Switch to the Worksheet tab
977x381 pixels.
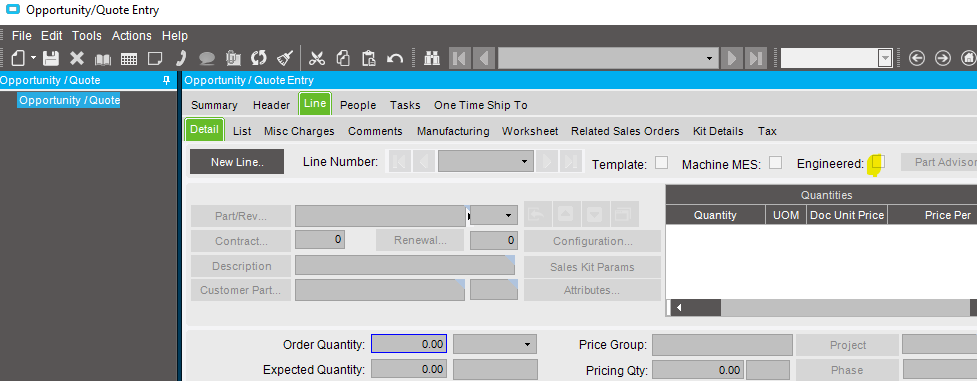530,131
